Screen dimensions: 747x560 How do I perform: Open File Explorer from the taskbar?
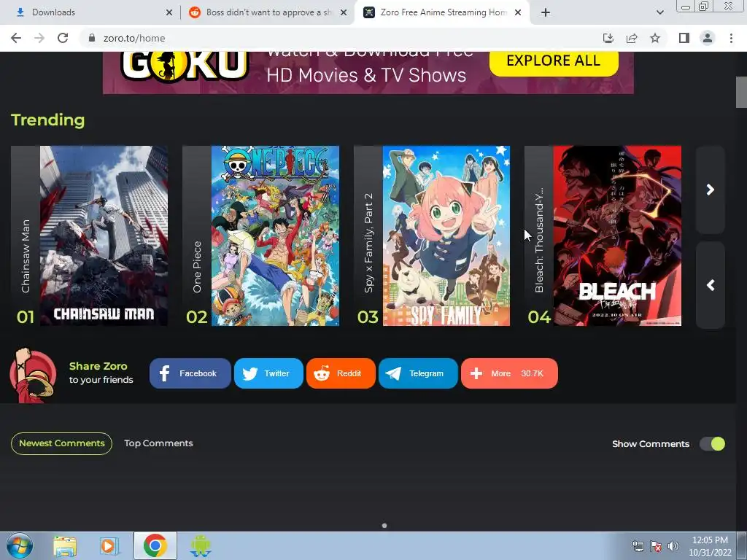pyautogui.click(x=65, y=545)
